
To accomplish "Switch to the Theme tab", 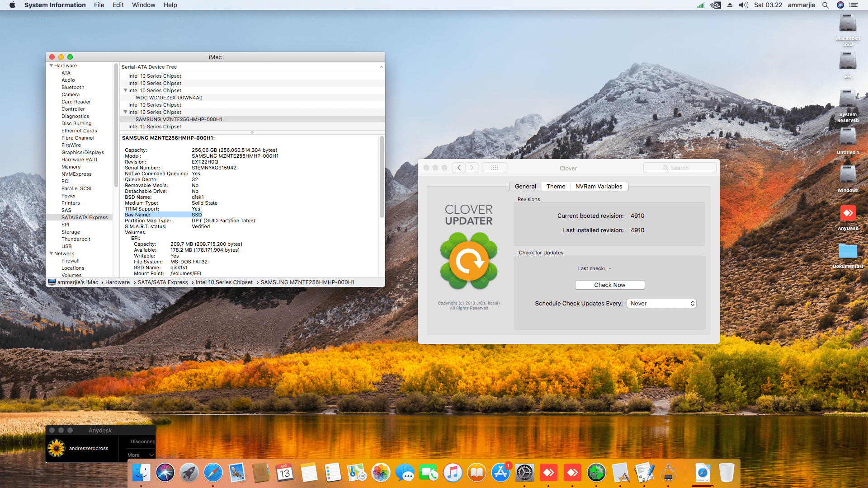I will coord(556,186).
